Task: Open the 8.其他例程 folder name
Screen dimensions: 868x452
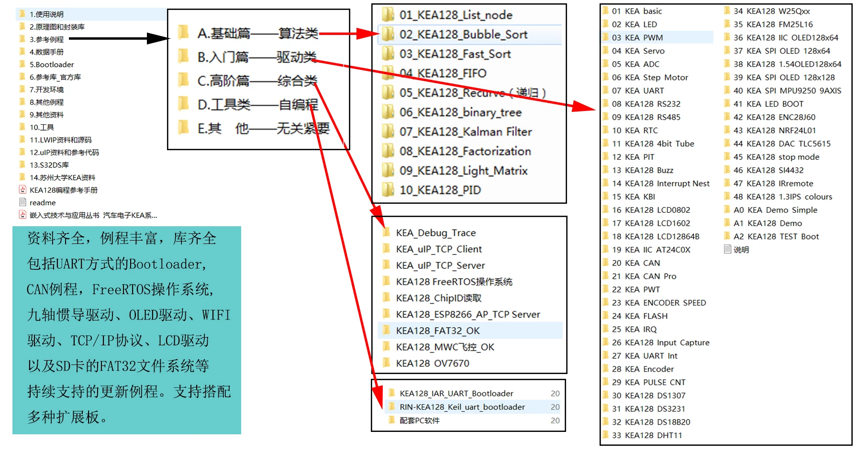Action: click(46, 102)
